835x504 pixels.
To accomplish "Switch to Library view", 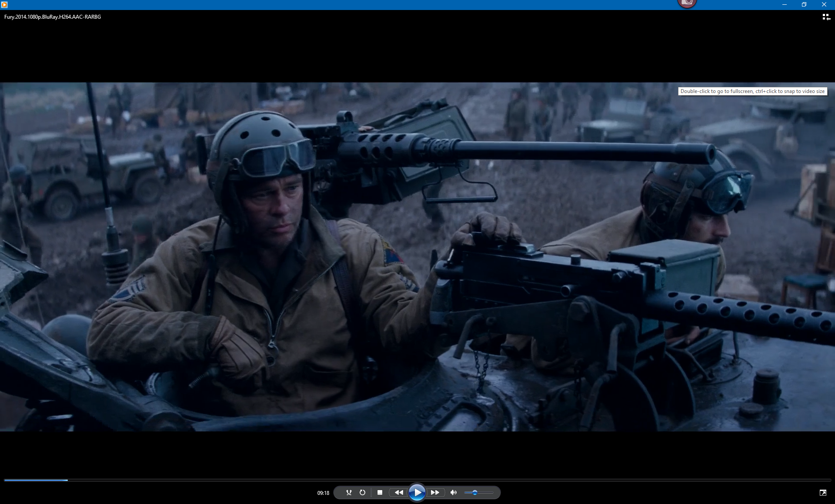I will 826,17.
